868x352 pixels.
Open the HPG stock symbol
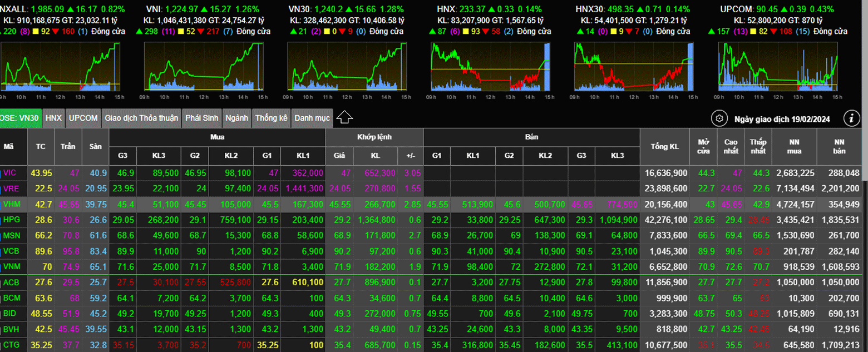11,220
